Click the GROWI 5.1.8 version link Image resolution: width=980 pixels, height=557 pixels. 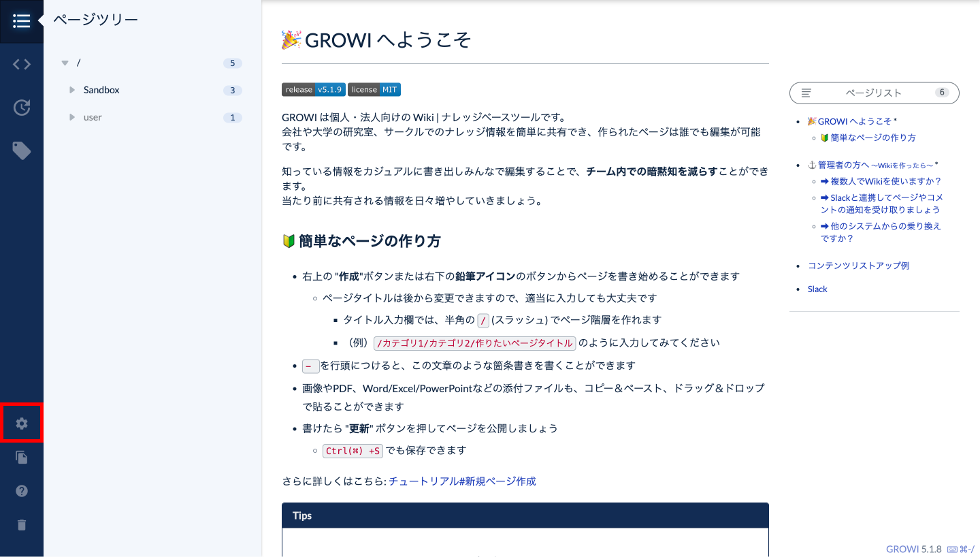pos(914,549)
